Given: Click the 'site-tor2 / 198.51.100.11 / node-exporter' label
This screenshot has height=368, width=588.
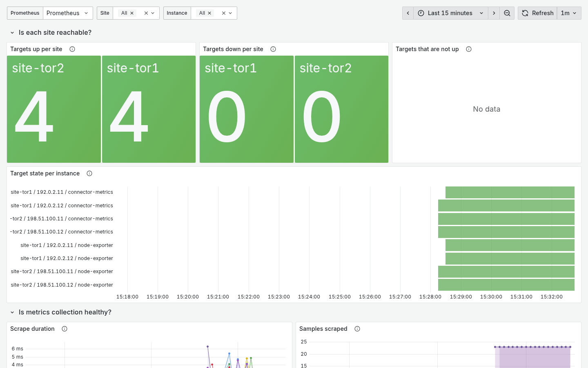Looking at the screenshot, I should pos(62,272).
